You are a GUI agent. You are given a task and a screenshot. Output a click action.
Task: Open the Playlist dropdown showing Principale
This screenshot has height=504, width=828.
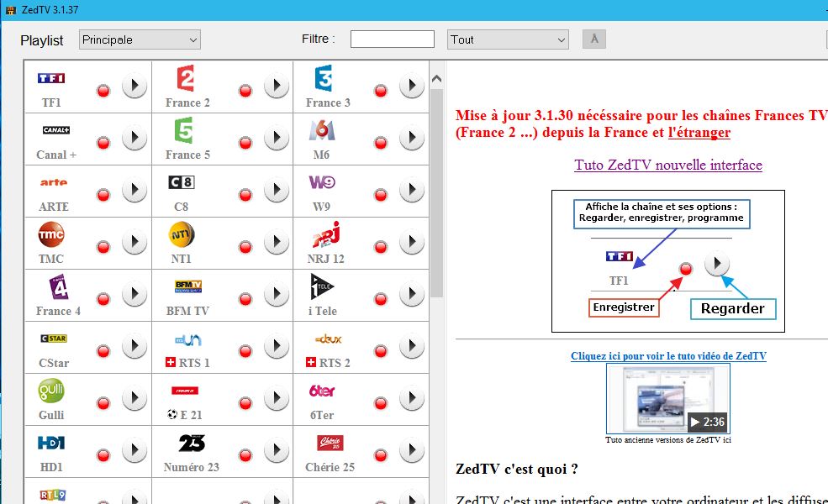(140, 39)
